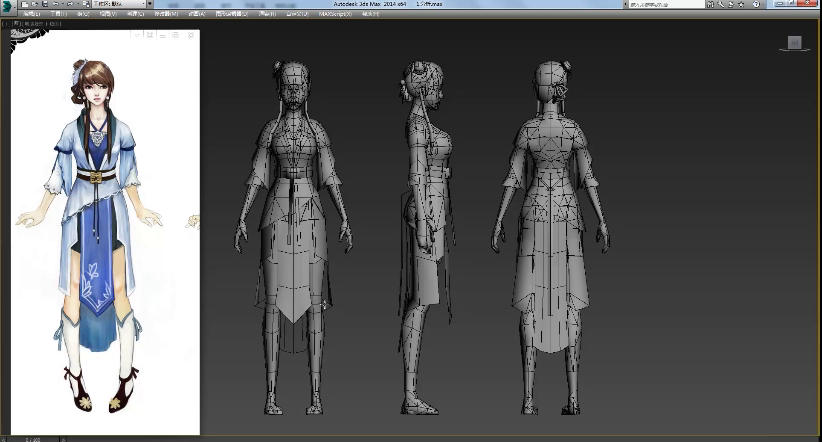Click the ViewCube in the viewport corner

tap(794, 43)
